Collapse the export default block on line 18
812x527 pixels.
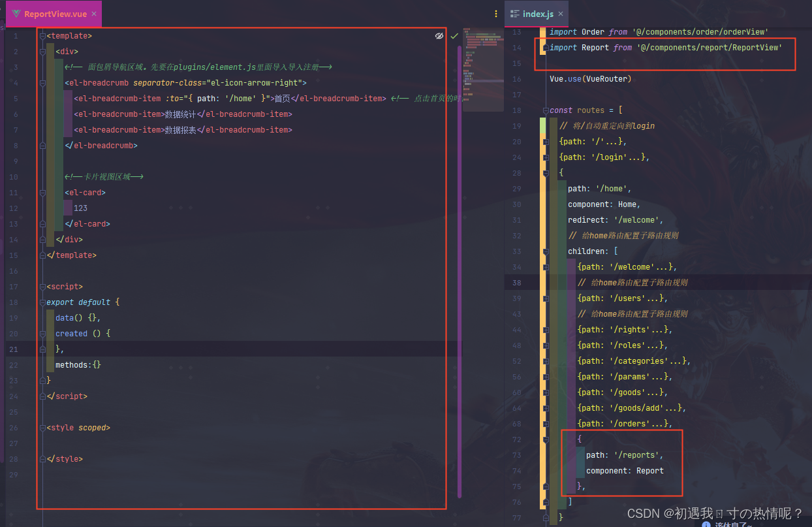tap(42, 302)
